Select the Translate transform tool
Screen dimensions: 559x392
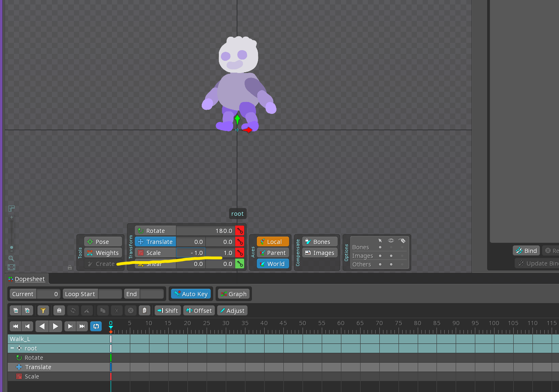(156, 242)
